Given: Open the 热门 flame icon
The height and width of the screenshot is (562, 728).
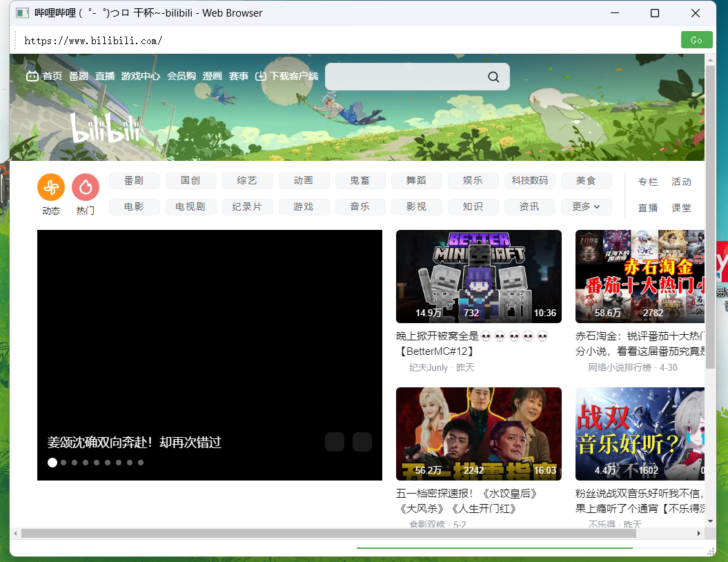Looking at the screenshot, I should [x=86, y=187].
